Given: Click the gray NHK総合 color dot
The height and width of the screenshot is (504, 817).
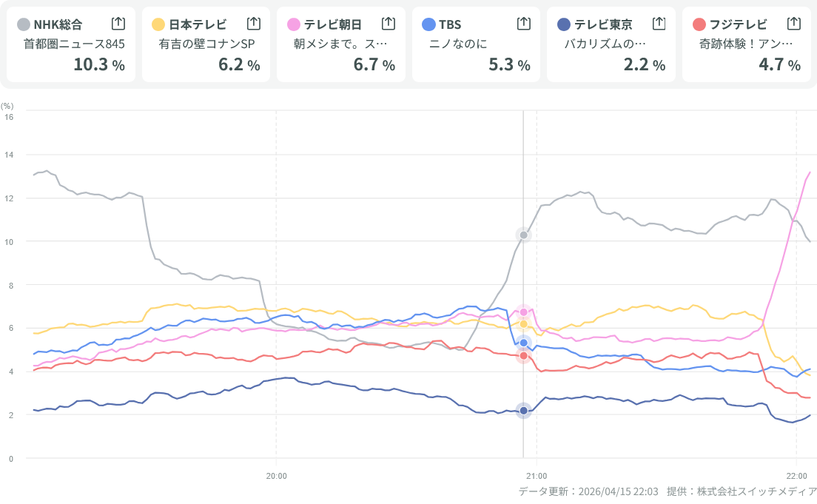Looking at the screenshot, I should [23, 24].
